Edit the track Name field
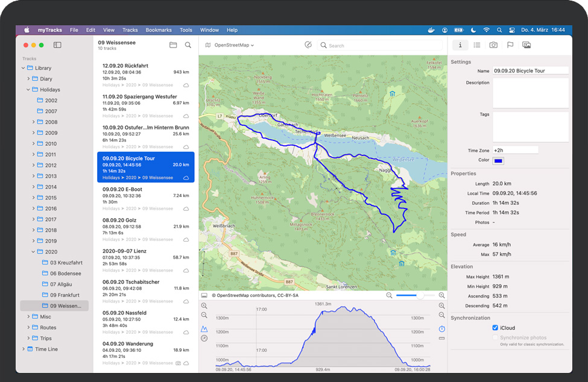The height and width of the screenshot is (382, 588). click(x=530, y=70)
